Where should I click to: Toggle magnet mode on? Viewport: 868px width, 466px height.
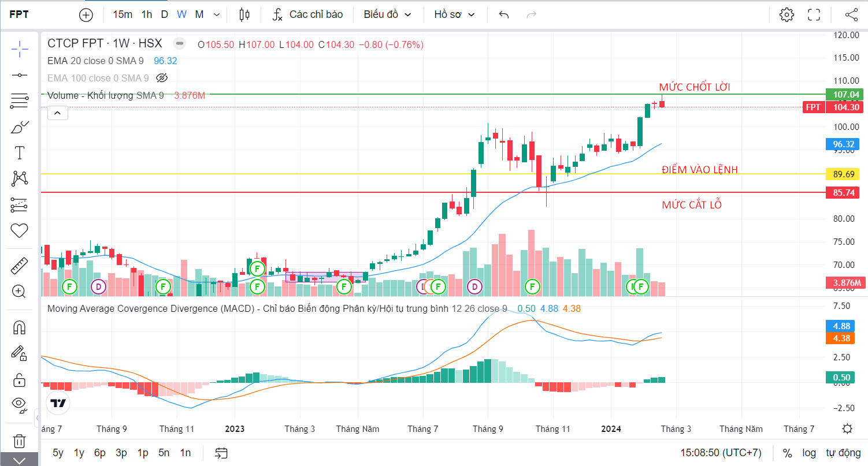(x=20, y=327)
